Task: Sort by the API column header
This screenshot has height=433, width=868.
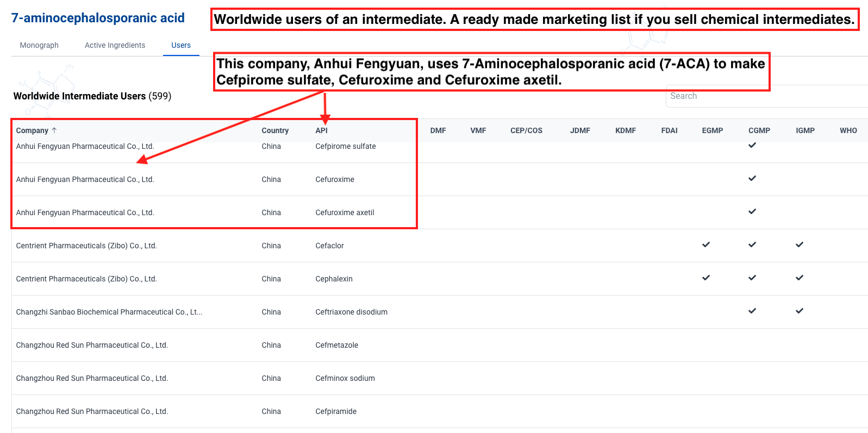Action: 321,130
